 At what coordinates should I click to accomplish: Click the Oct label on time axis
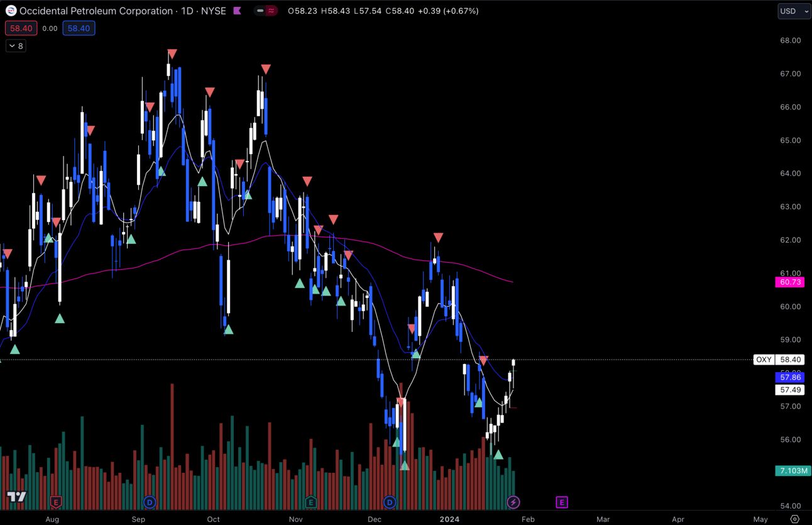click(x=213, y=519)
